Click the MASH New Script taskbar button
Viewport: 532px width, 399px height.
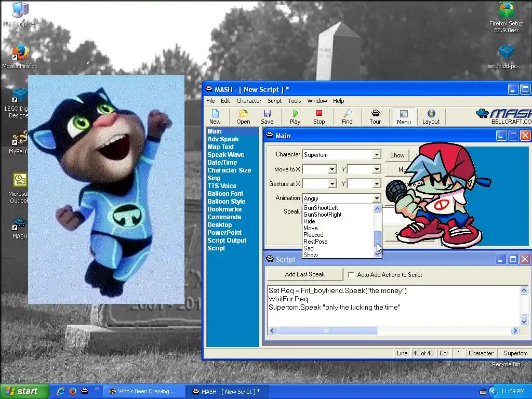(x=228, y=392)
